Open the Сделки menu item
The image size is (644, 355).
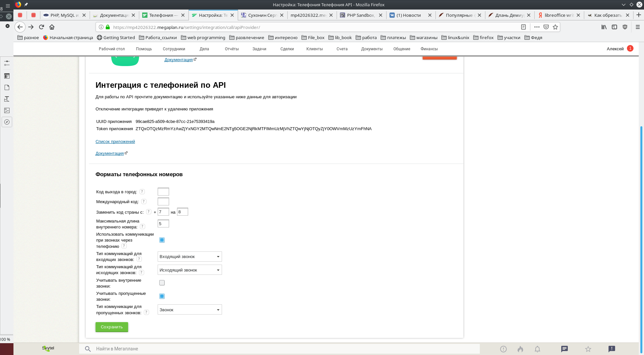(287, 49)
